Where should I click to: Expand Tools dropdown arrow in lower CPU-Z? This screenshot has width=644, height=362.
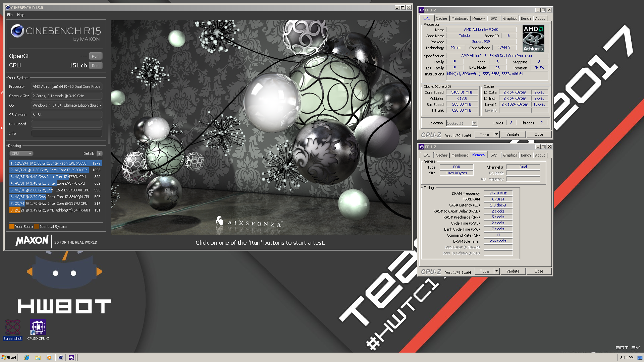[x=497, y=271]
